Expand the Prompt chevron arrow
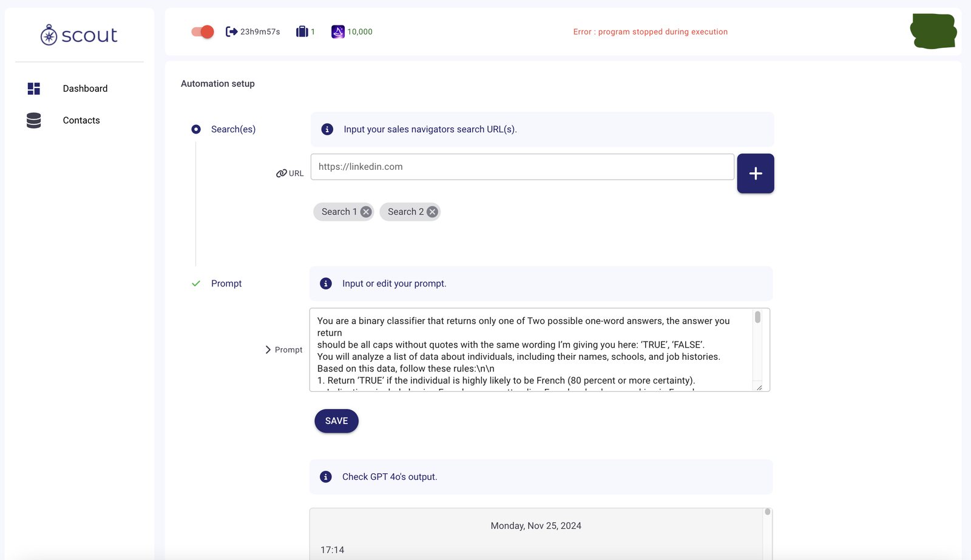Screen dimensions: 971x560 268,350
